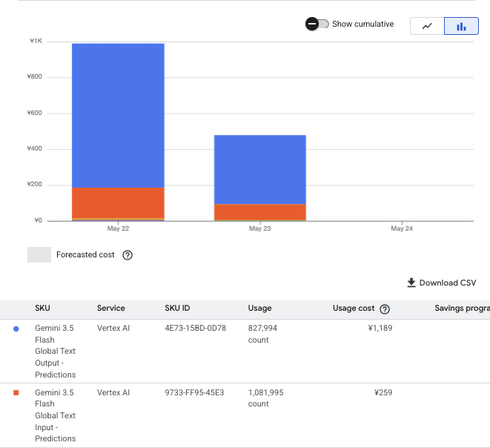Download CSV of the cost table
Screen dimensions: 490x448
click(442, 283)
